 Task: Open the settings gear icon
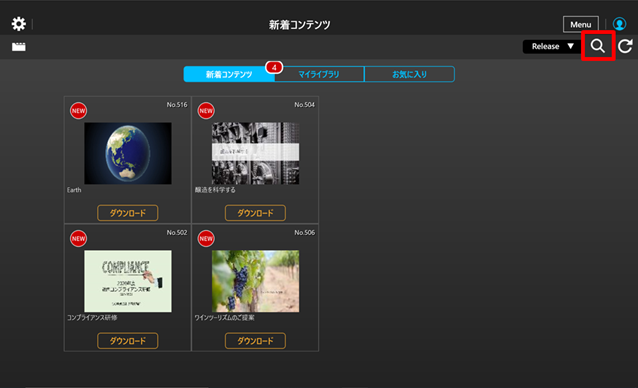19,24
